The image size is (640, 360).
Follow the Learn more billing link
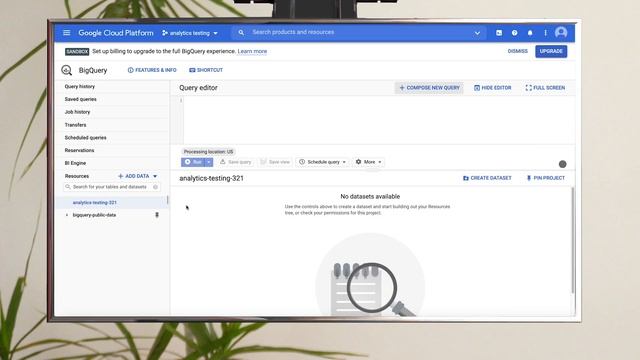point(252,51)
